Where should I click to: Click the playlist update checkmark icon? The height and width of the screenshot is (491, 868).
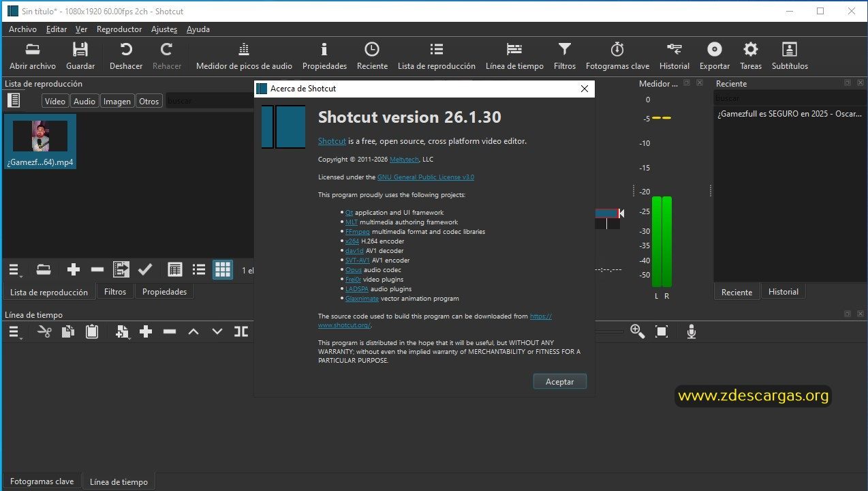pos(145,269)
